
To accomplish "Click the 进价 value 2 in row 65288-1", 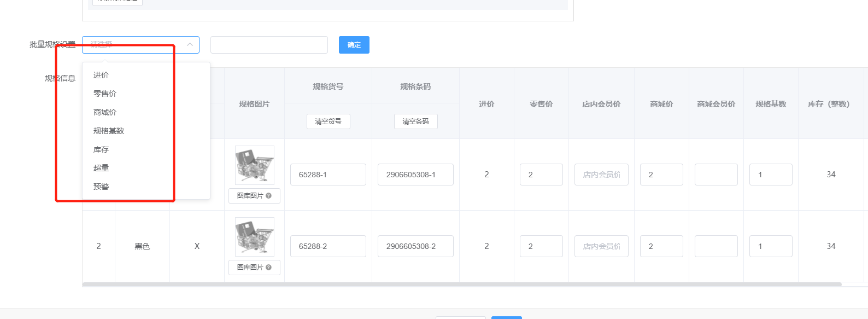I will 486,175.
